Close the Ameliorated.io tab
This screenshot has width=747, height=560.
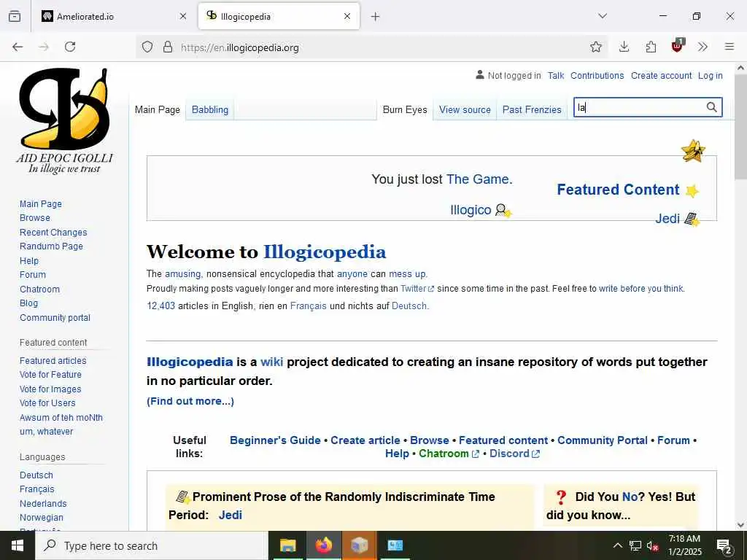183,16
